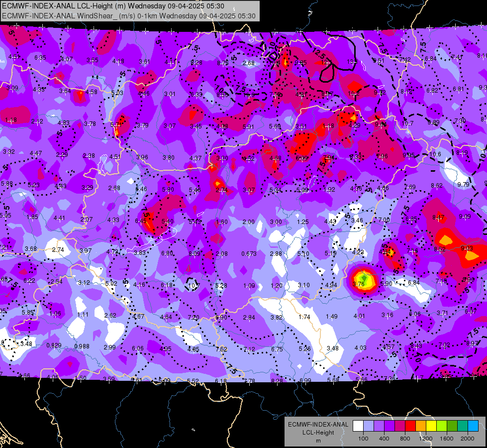The image size is (487, 448).
Task: Click the wind shear value '7.00'
Action: click(384, 220)
